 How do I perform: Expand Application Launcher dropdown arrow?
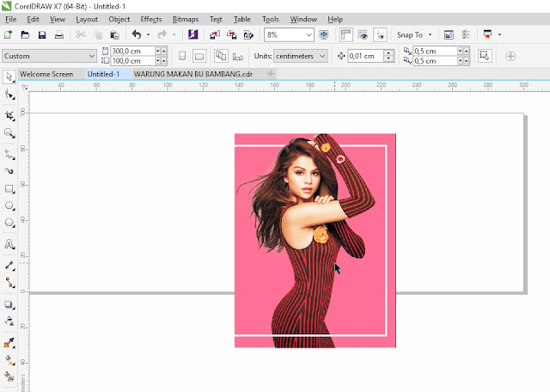499,34
